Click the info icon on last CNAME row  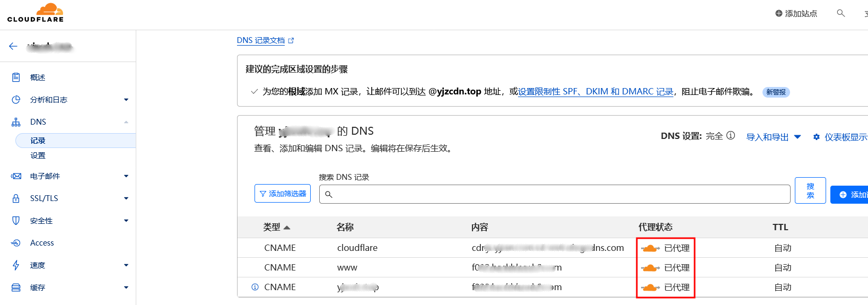[255, 287]
